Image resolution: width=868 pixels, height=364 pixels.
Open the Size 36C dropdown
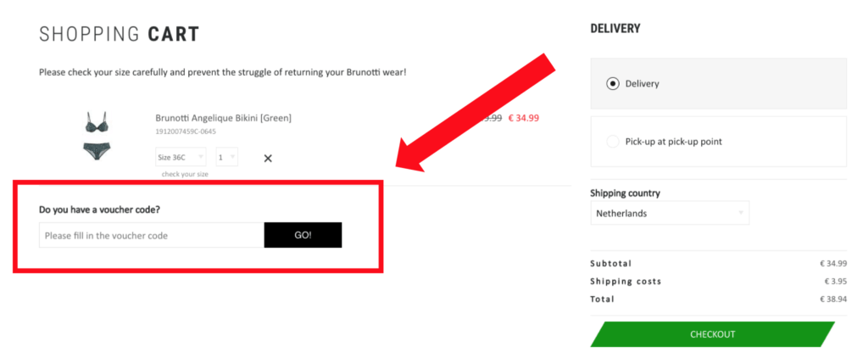point(181,157)
